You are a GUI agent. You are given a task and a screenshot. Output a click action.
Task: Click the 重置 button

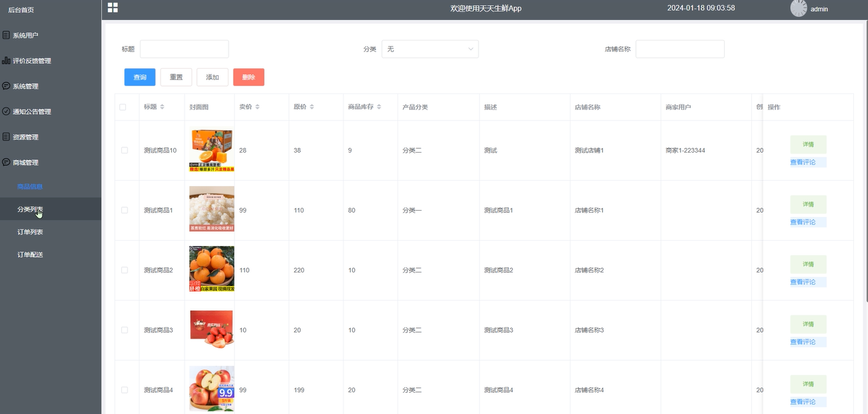176,77
